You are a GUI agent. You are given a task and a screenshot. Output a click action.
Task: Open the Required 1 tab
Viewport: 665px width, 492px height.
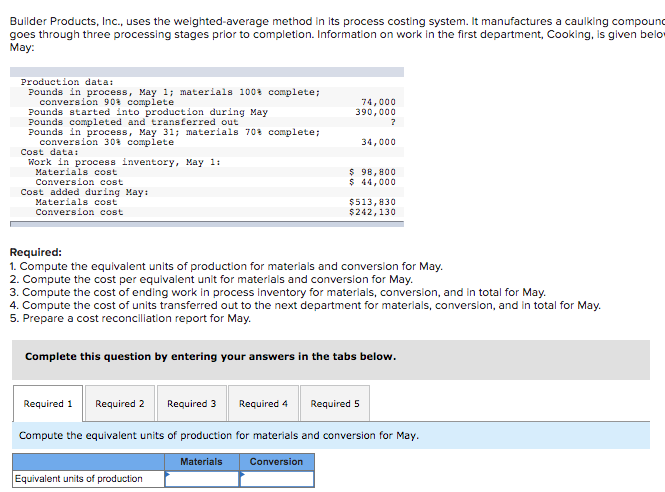click(x=48, y=403)
